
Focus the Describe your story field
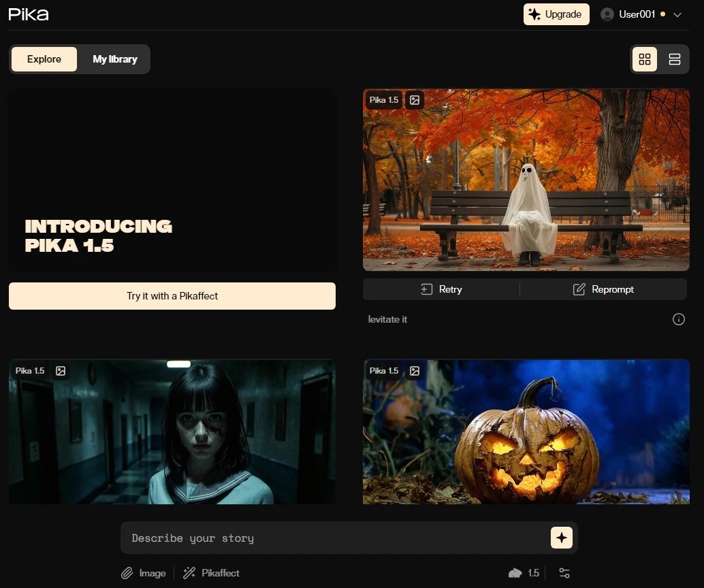pos(334,538)
